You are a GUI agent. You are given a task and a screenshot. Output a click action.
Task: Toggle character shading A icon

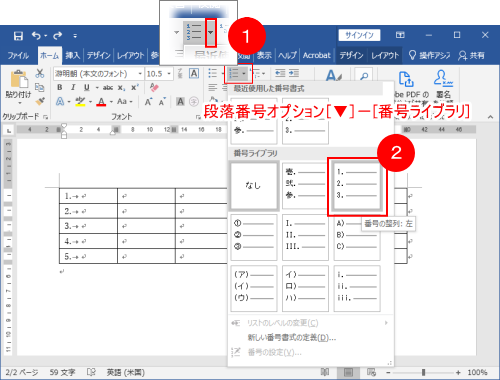coord(180,101)
